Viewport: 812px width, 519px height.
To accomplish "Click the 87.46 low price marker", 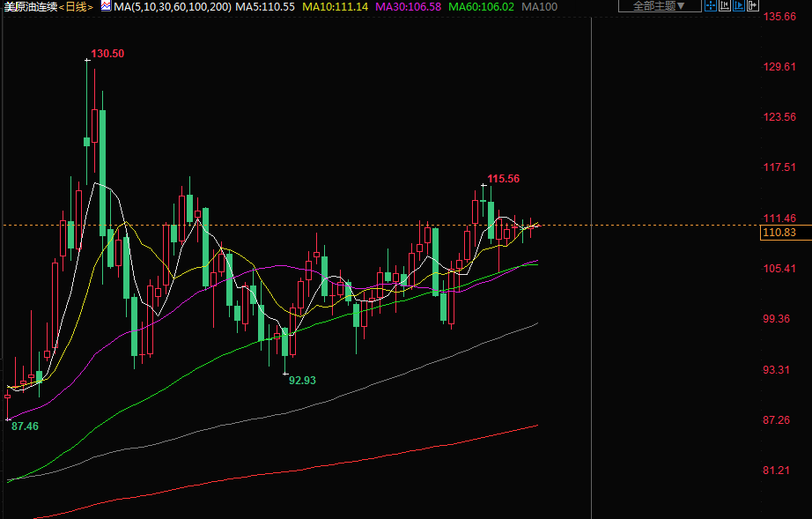I will [23, 426].
